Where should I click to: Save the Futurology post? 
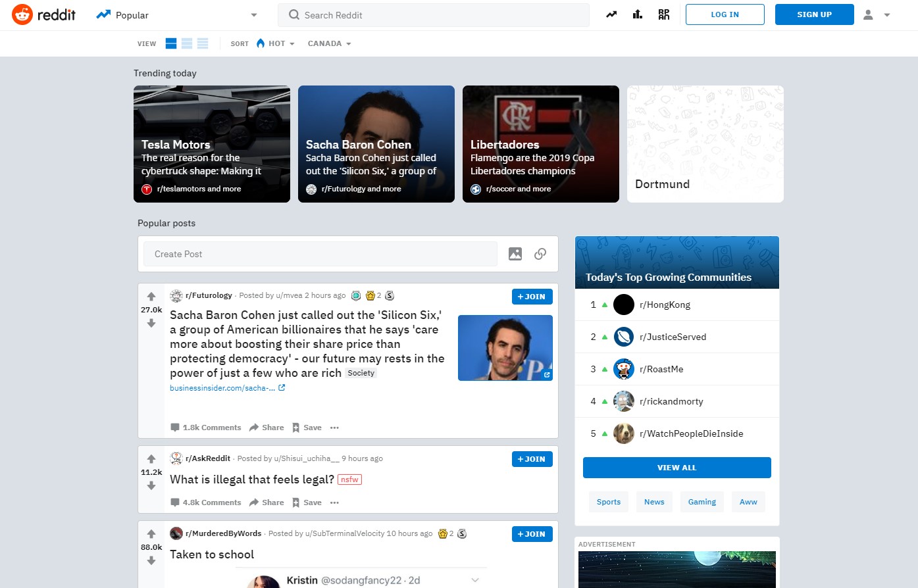point(307,428)
